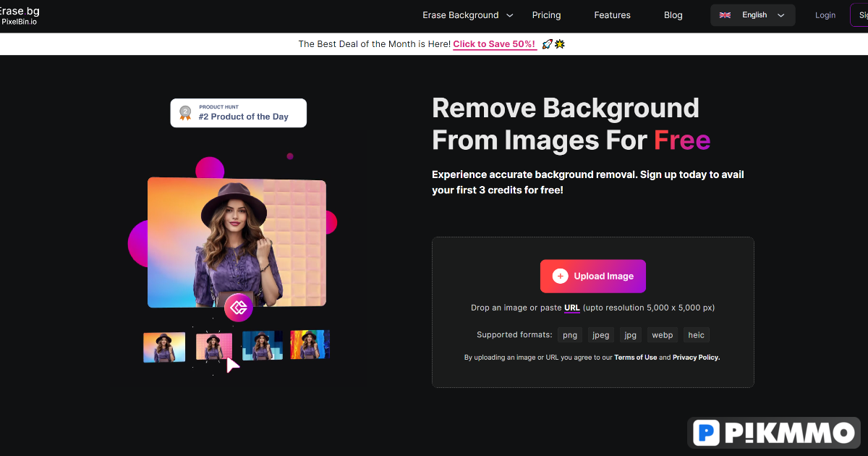
Task: Click the jpeg format tag
Action: pyautogui.click(x=601, y=335)
